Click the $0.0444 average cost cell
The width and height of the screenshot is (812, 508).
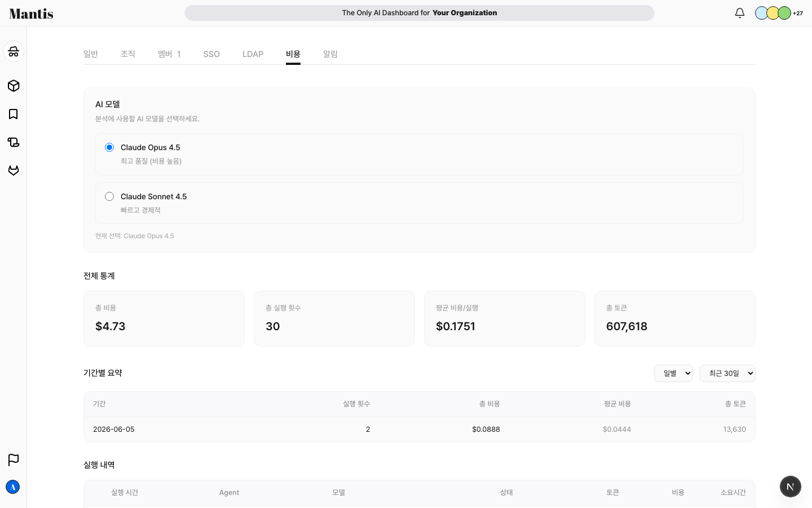point(617,430)
